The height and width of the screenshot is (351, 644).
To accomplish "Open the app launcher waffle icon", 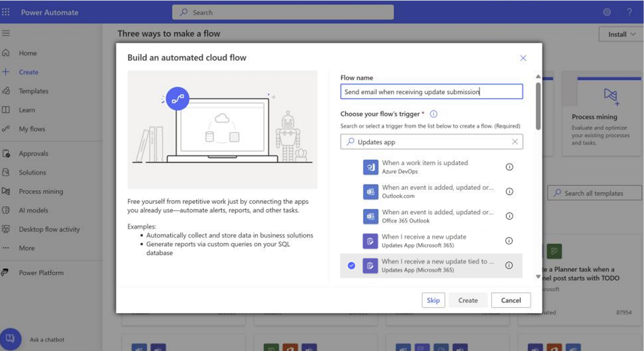I will click(6, 12).
